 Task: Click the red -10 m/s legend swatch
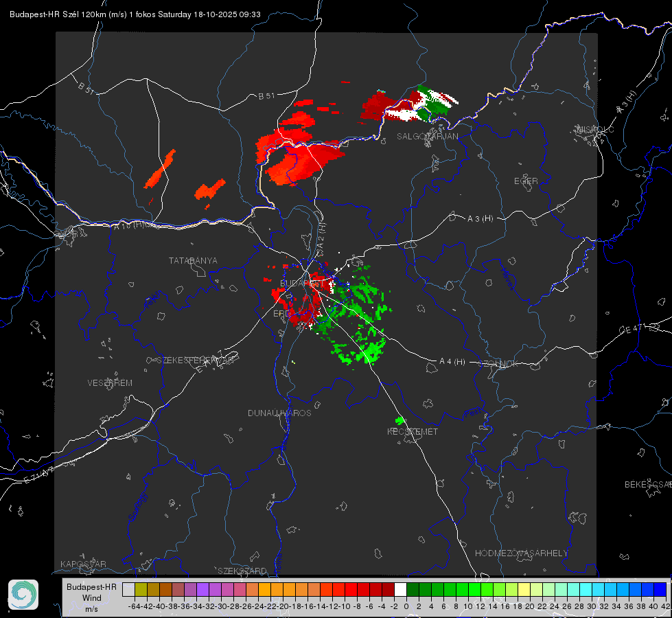[x=351, y=590]
